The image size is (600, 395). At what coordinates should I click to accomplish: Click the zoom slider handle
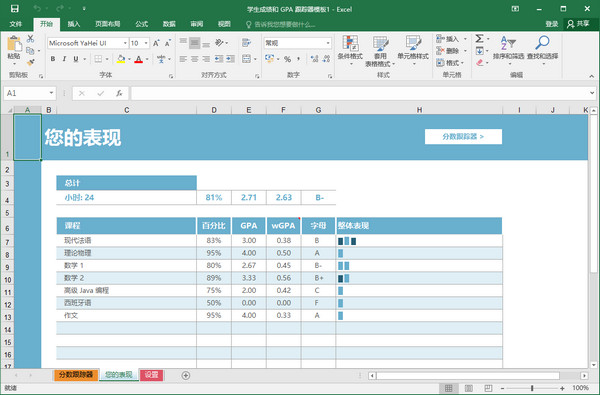532,388
